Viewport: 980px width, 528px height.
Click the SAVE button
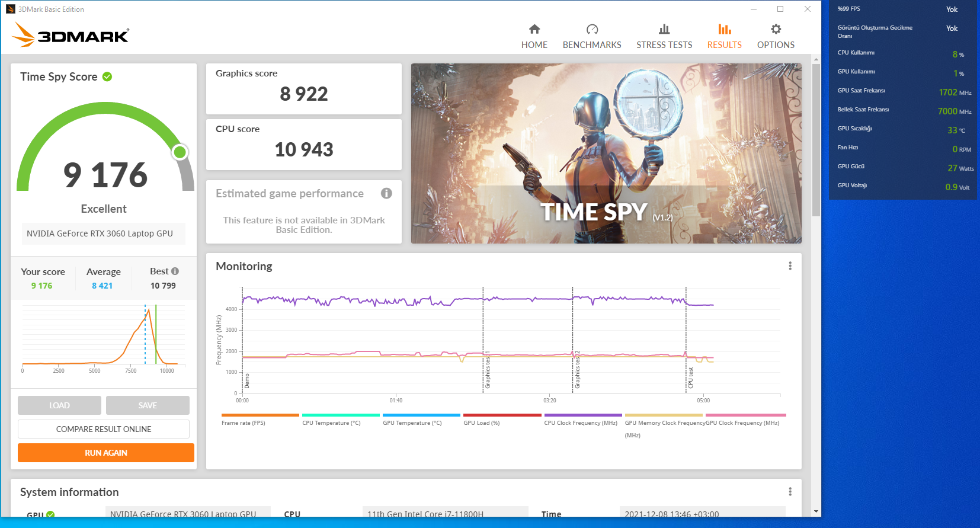[x=148, y=405]
